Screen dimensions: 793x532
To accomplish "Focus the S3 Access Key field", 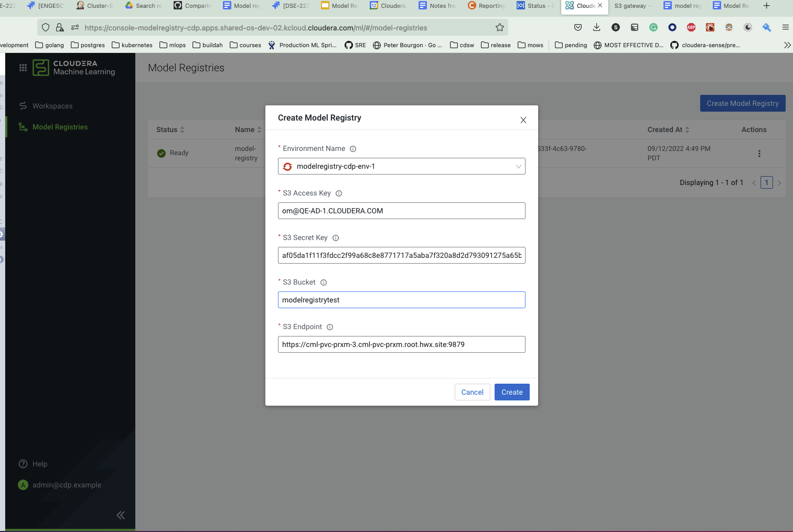I will pyautogui.click(x=402, y=211).
